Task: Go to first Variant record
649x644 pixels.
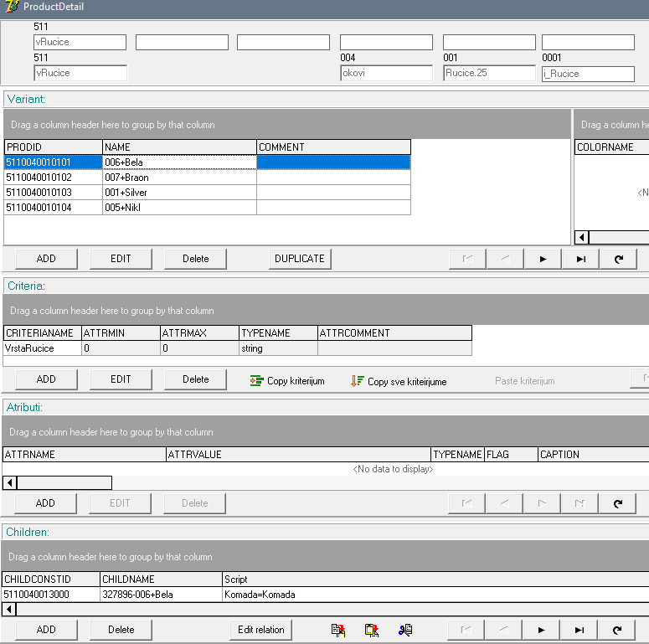Action: click(x=467, y=259)
